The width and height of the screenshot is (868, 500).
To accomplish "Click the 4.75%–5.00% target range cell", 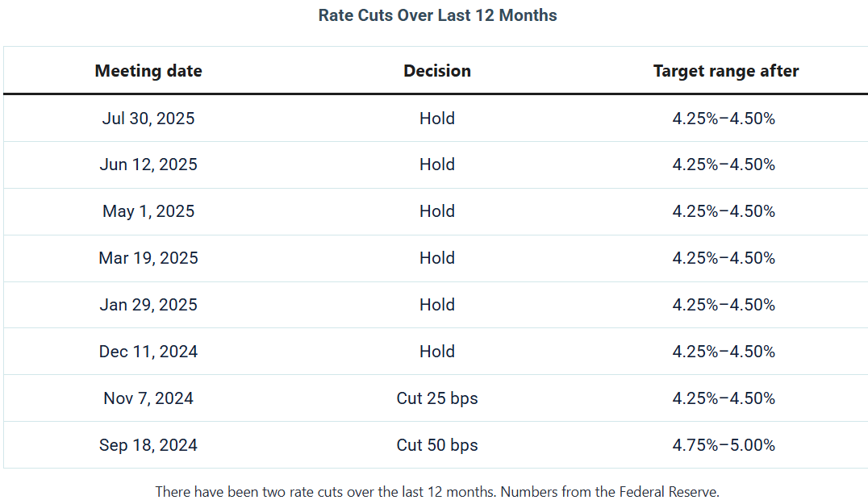I will [x=724, y=445].
